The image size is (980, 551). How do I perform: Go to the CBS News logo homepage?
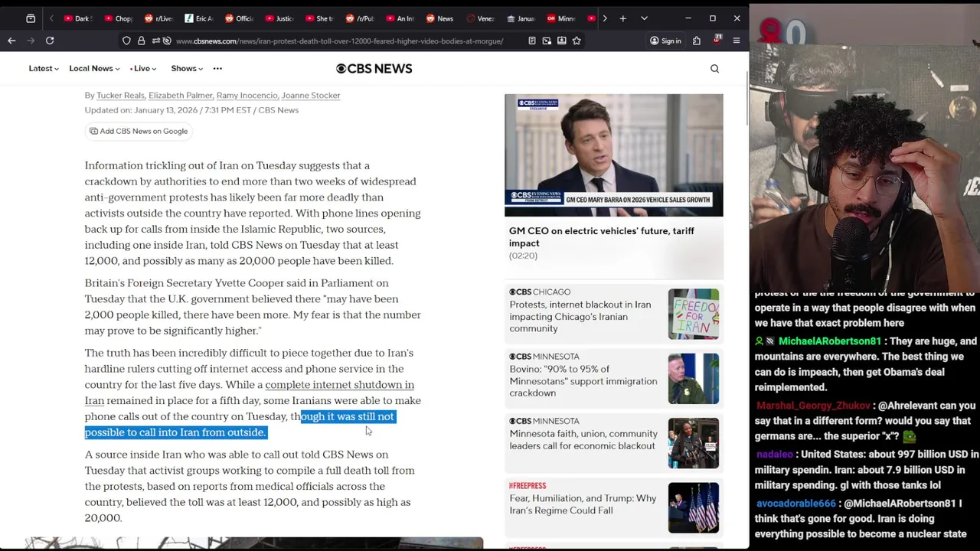click(374, 69)
